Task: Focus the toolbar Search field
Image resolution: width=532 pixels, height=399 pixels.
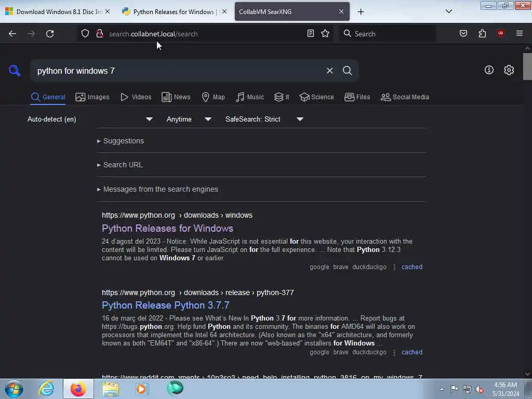Action: (388, 34)
